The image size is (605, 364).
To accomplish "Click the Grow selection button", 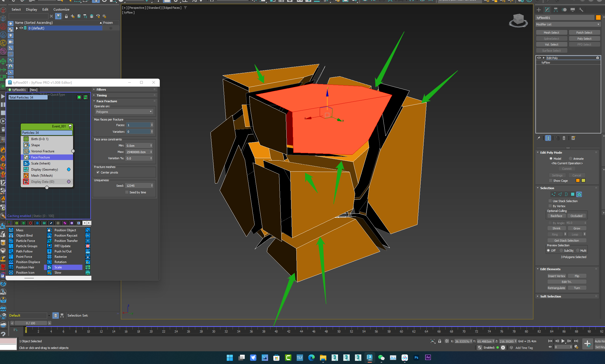I will click(577, 228).
